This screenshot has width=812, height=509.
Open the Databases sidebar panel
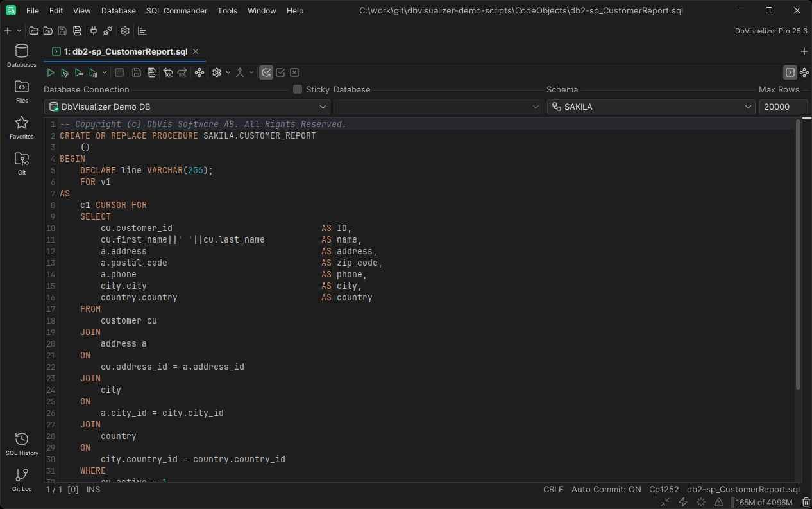click(x=21, y=55)
